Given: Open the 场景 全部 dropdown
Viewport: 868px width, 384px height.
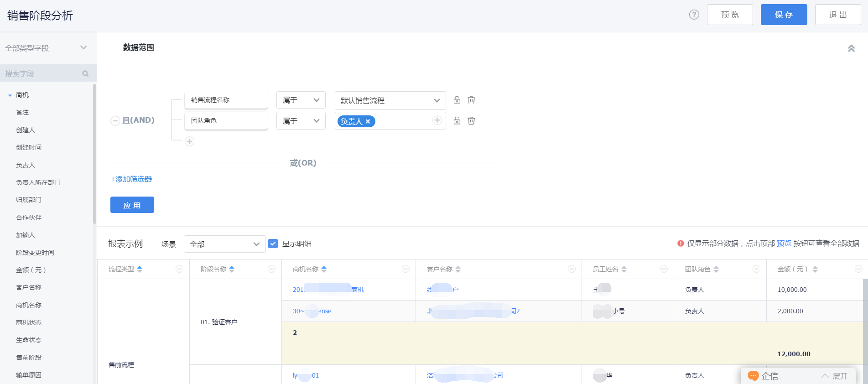Looking at the screenshot, I should (225, 244).
